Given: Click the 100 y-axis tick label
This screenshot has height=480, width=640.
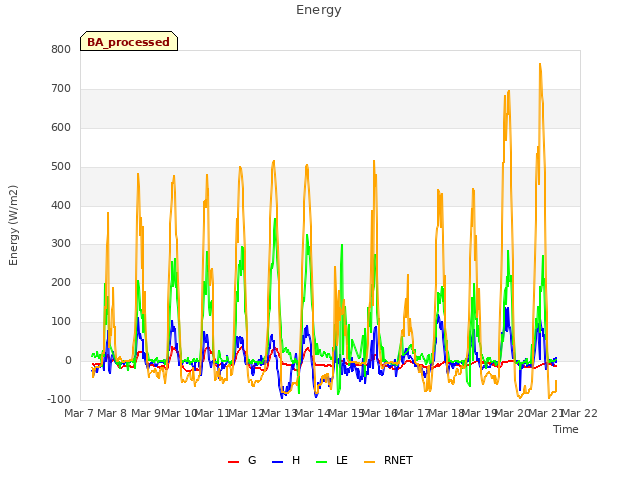Looking at the screenshot, I should pyautogui.click(x=61, y=322).
